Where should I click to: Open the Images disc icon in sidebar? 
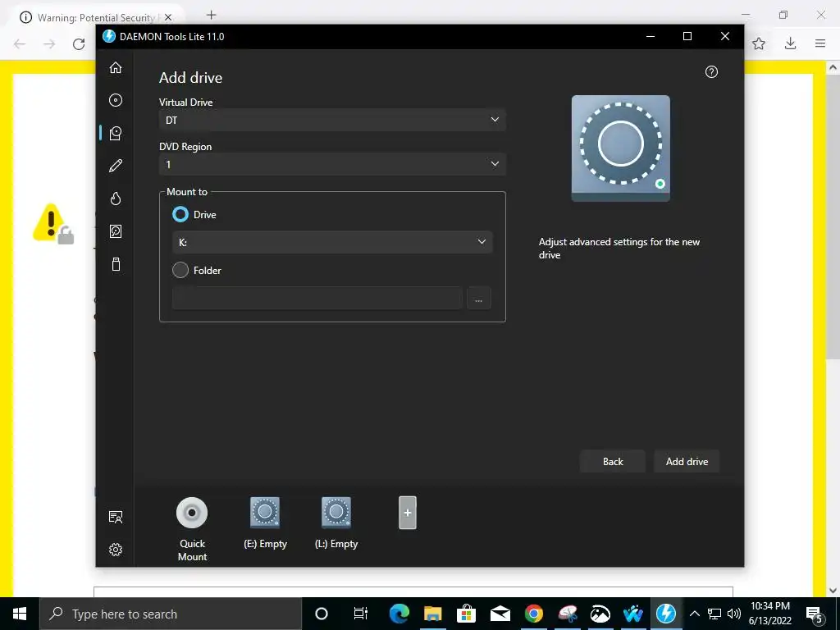(x=115, y=100)
